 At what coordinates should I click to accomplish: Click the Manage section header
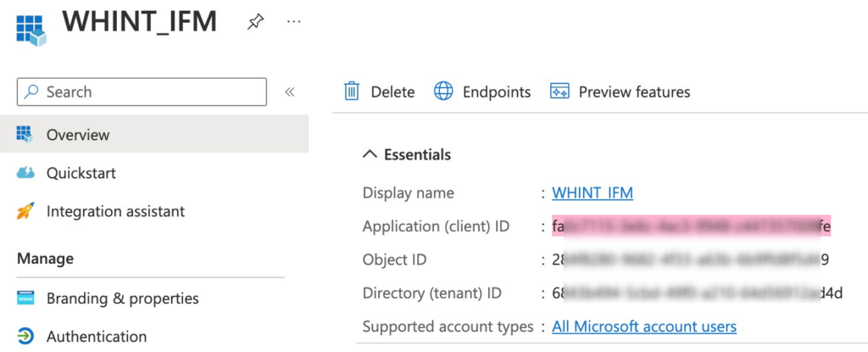point(46,259)
